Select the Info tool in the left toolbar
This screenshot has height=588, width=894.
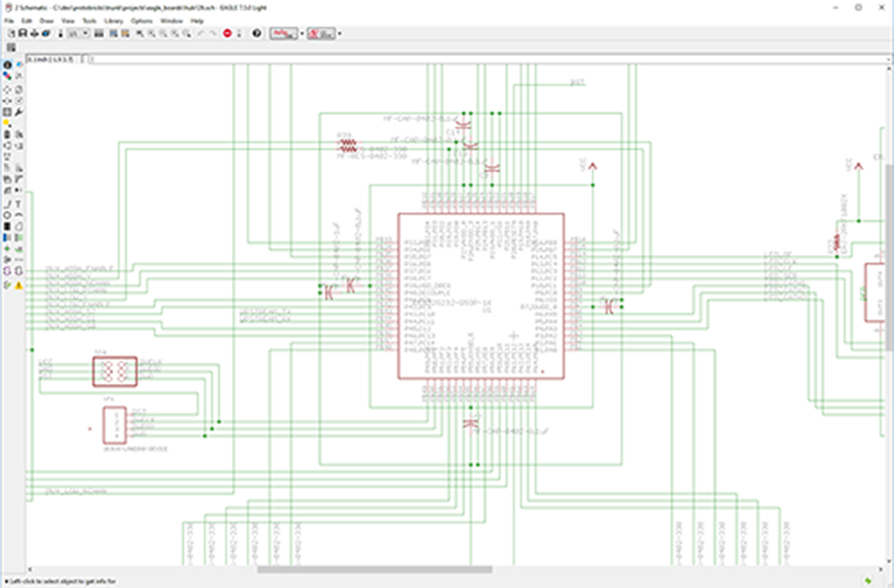7,65
